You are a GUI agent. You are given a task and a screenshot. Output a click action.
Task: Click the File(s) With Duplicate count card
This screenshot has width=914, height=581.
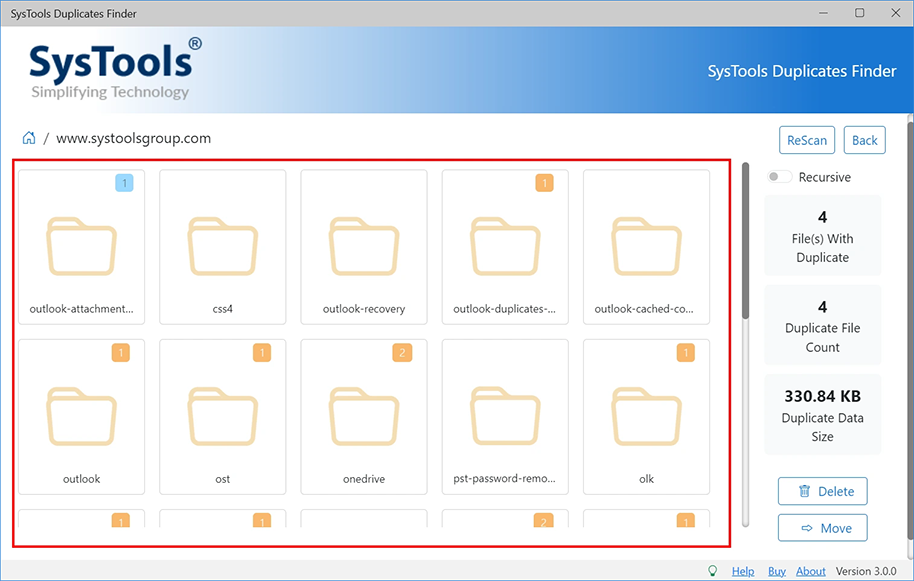click(x=822, y=235)
